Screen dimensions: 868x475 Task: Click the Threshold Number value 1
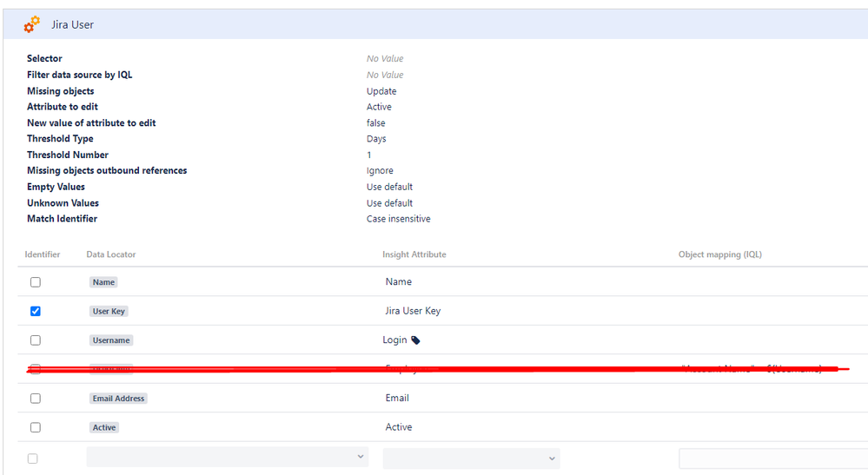(369, 155)
